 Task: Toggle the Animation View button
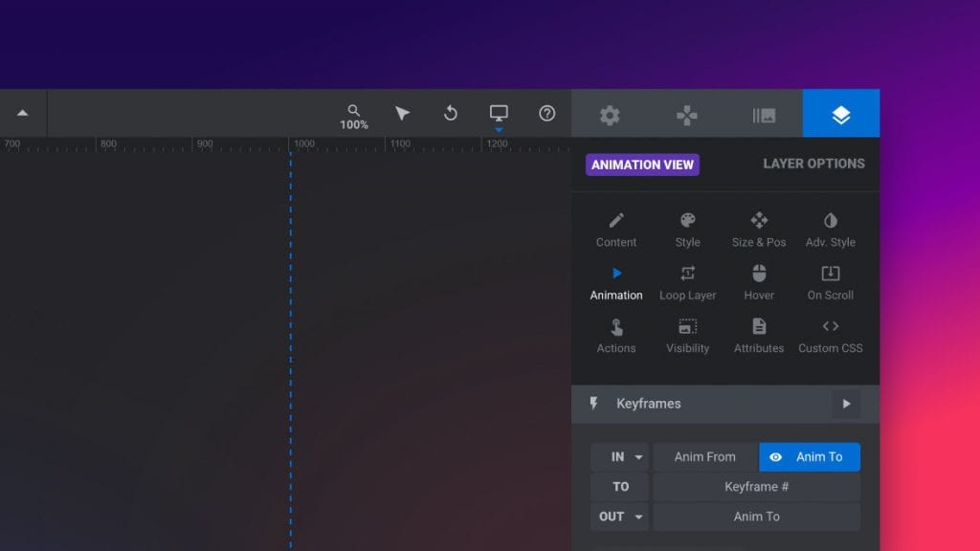coord(642,165)
